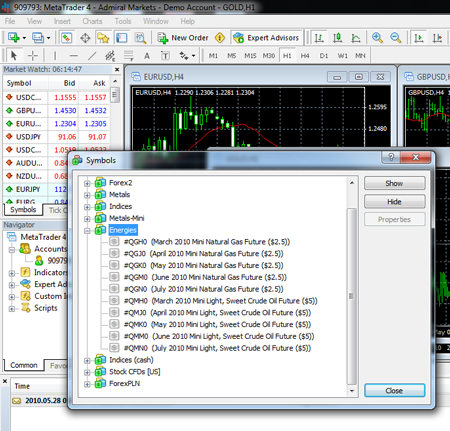
Task: Switch to H4 timeframe
Action: (x=305, y=56)
